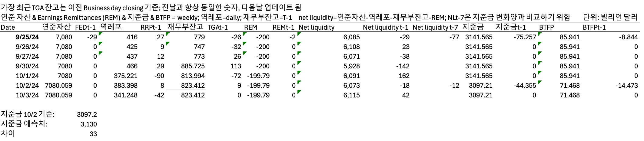Select TGAt-1 value -72

pyautogui.click(x=236, y=76)
